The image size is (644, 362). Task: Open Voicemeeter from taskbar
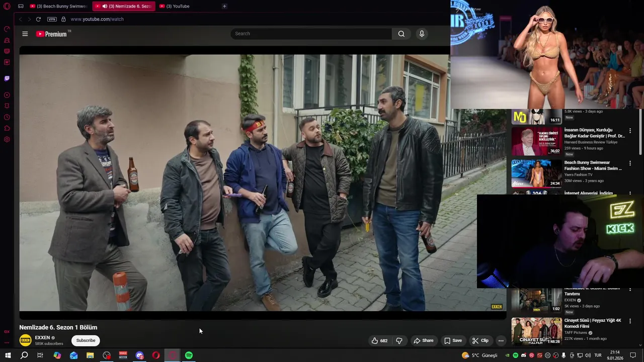coord(123,355)
